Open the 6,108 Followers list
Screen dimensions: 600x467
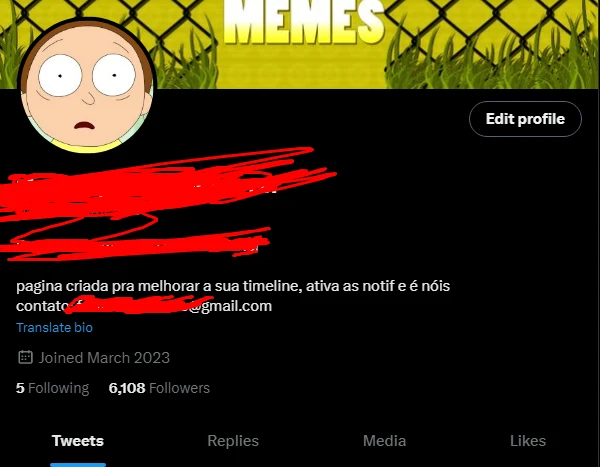pyautogui.click(x=159, y=388)
